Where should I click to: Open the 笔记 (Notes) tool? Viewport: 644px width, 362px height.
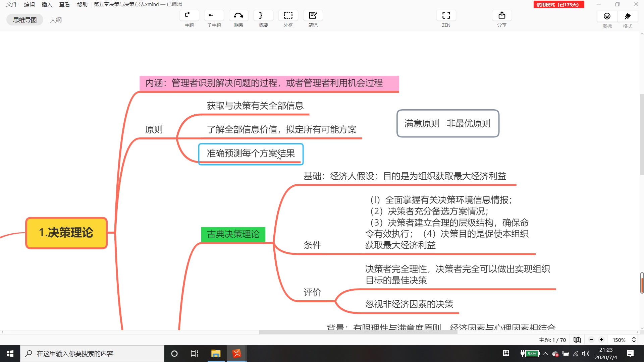click(x=313, y=15)
